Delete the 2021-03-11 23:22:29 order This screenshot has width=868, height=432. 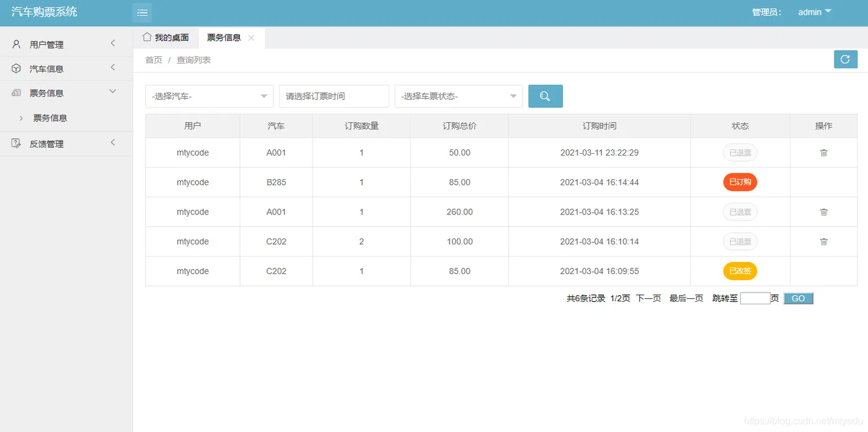(823, 152)
